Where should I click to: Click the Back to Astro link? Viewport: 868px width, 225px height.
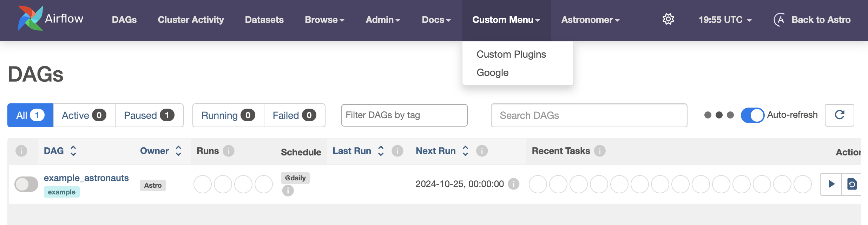[821, 20]
